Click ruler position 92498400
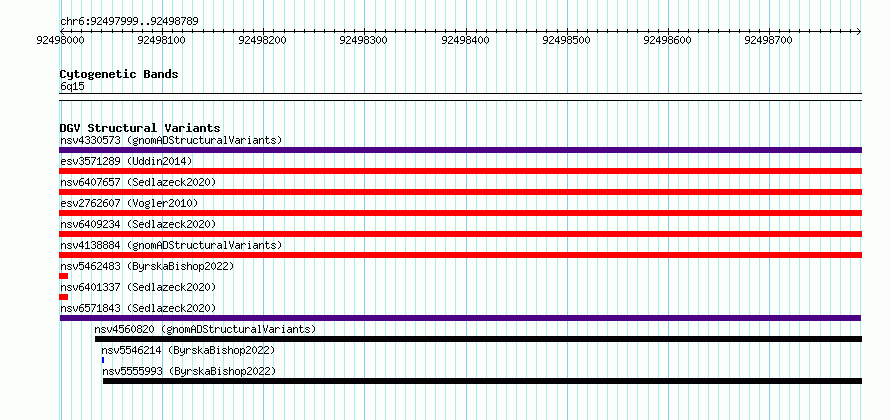 465,40
